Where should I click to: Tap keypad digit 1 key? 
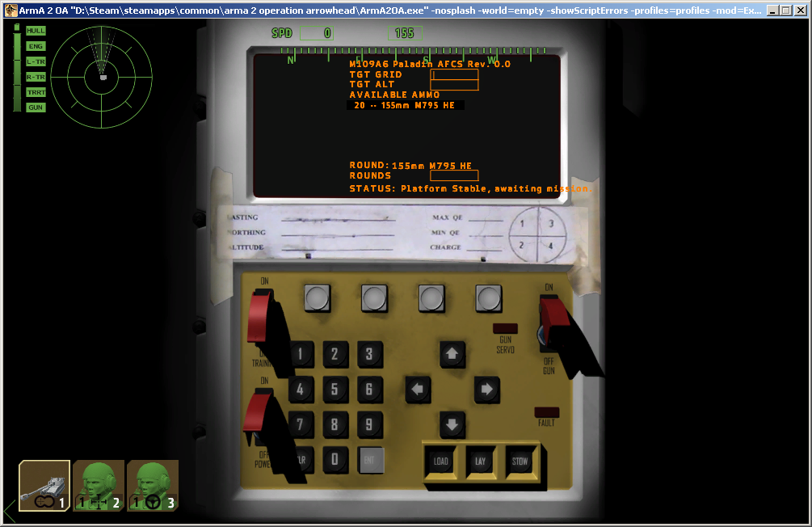(301, 355)
